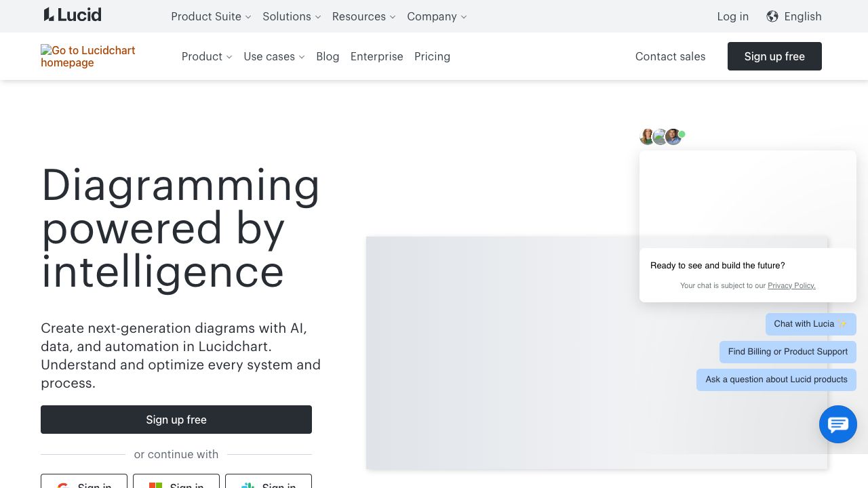Expand the Use cases menu
Screen dimensions: 868x488
tap(274, 56)
